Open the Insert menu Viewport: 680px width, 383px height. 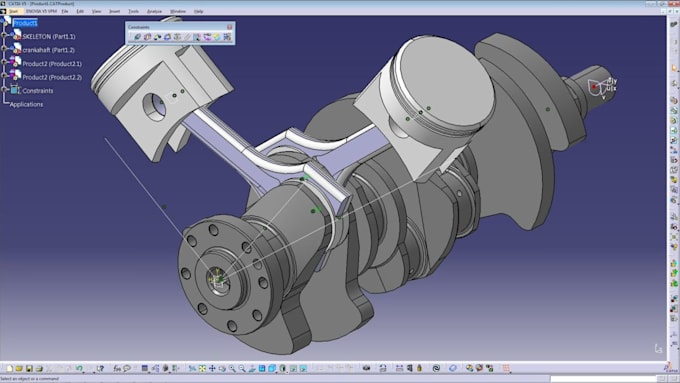tap(114, 11)
